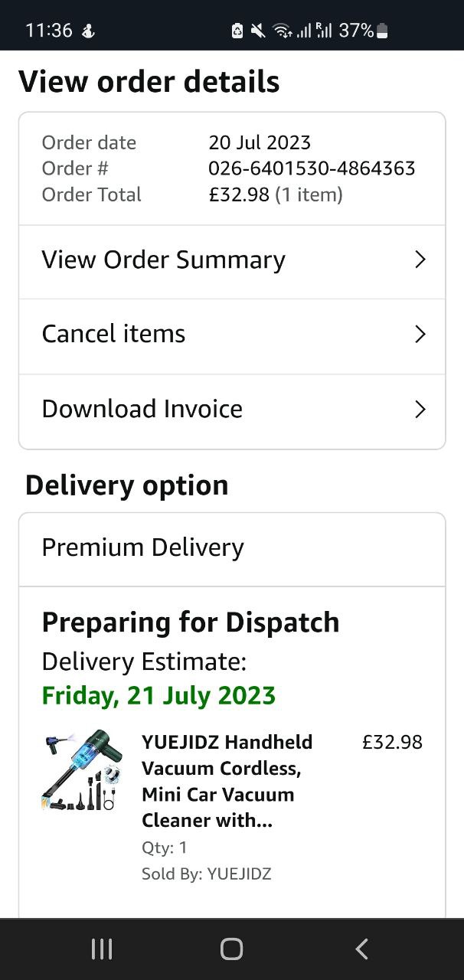Tap the Friday, 21 July 2023 delivery date
The image size is (464, 980).
(158, 695)
